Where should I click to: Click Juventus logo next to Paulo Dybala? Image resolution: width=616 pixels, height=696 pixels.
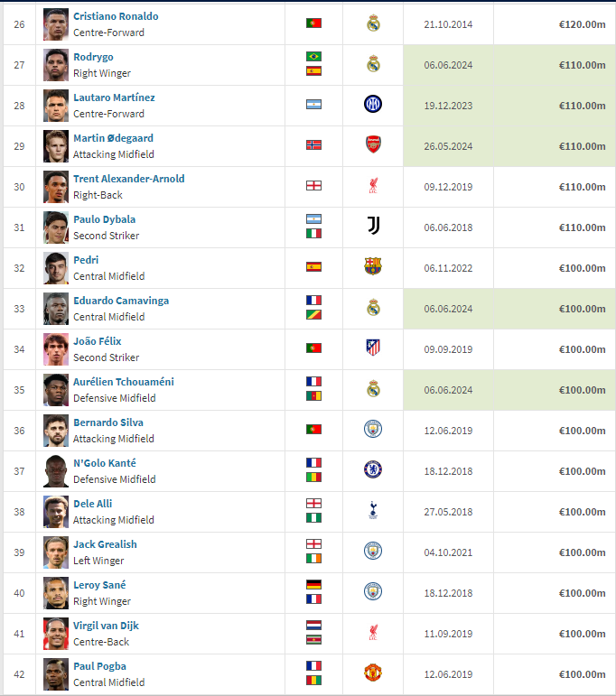[374, 226]
